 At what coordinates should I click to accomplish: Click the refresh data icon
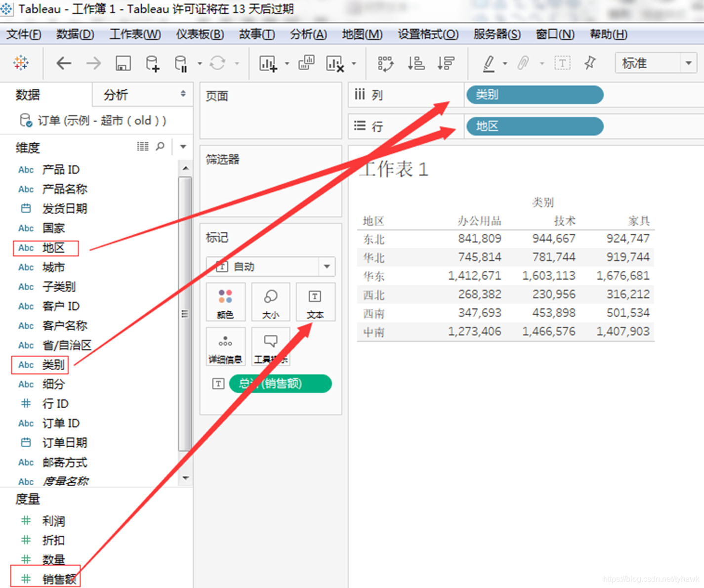pos(217,63)
